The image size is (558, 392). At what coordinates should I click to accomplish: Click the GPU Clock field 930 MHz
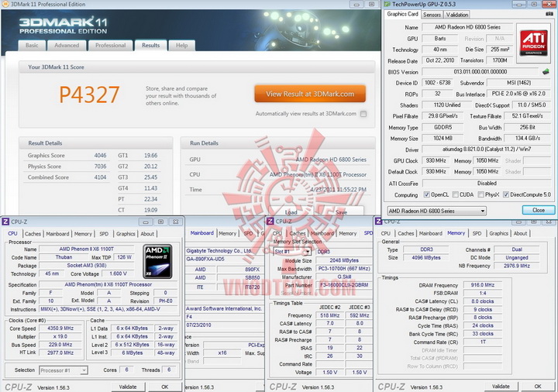click(x=436, y=160)
